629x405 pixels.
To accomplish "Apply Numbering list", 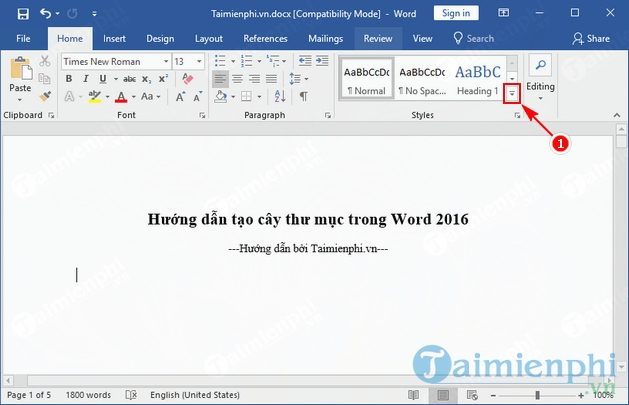I will click(246, 61).
